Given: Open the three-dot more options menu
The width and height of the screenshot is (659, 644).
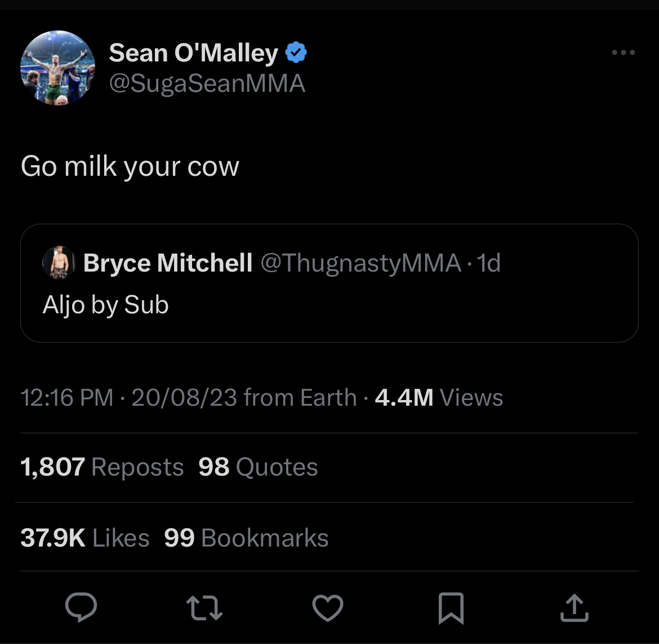Looking at the screenshot, I should (623, 53).
